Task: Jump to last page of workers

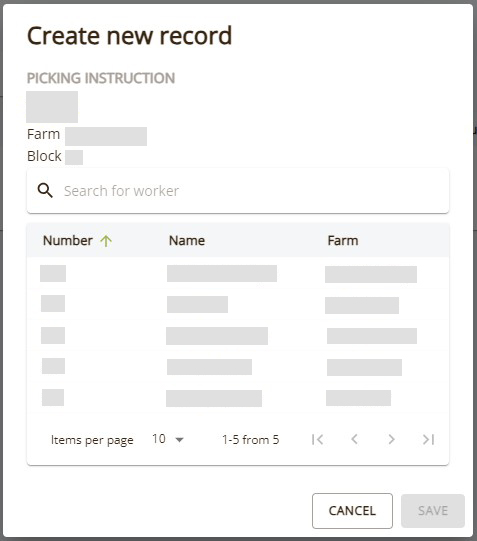Action: pyautogui.click(x=428, y=439)
